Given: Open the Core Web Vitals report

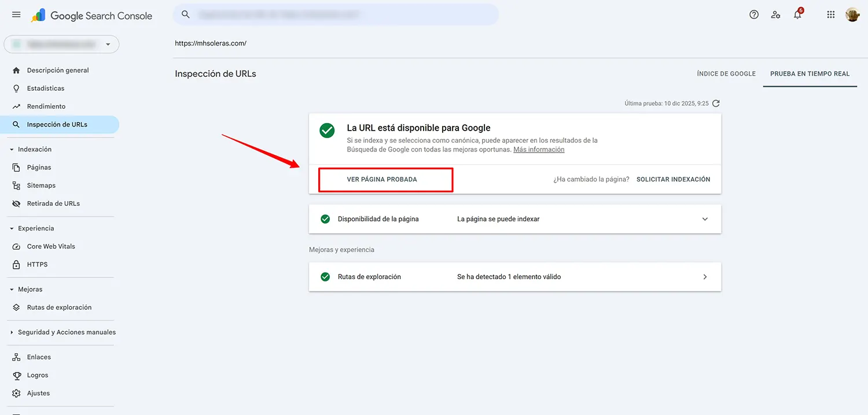Looking at the screenshot, I should [x=51, y=246].
